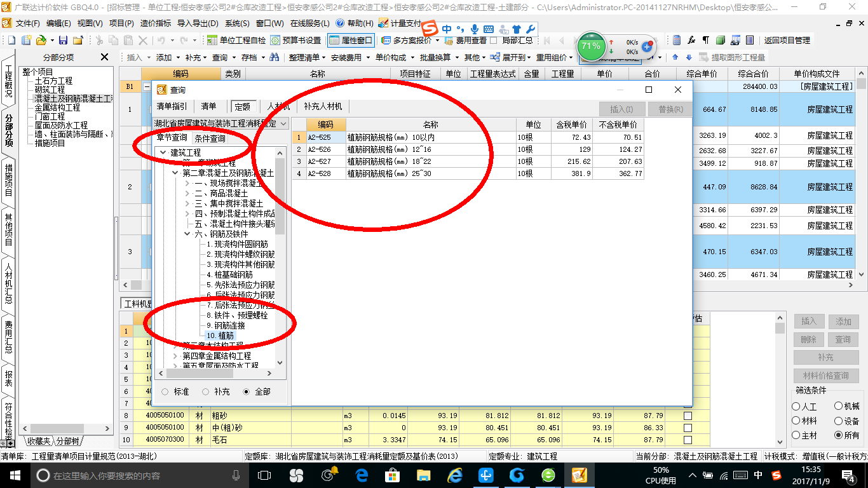Click Windows Start button
The height and width of the screenshot is (488, 868).
(x=15, y=475)
